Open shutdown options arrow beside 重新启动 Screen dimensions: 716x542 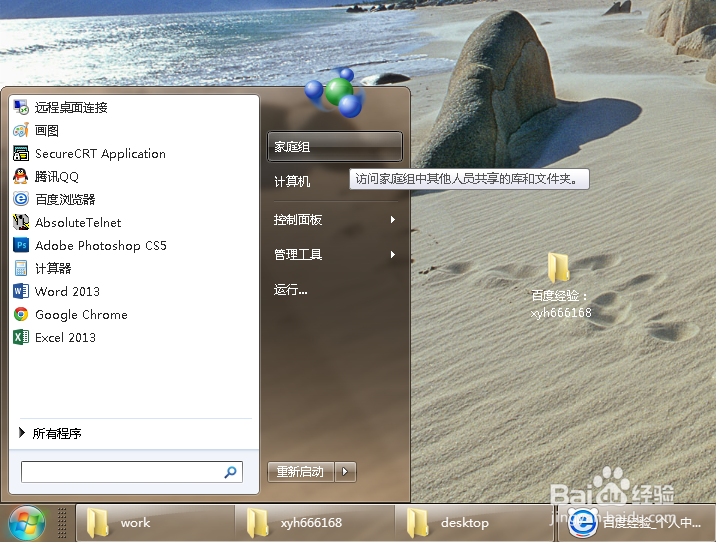click(x=345, y=472)
